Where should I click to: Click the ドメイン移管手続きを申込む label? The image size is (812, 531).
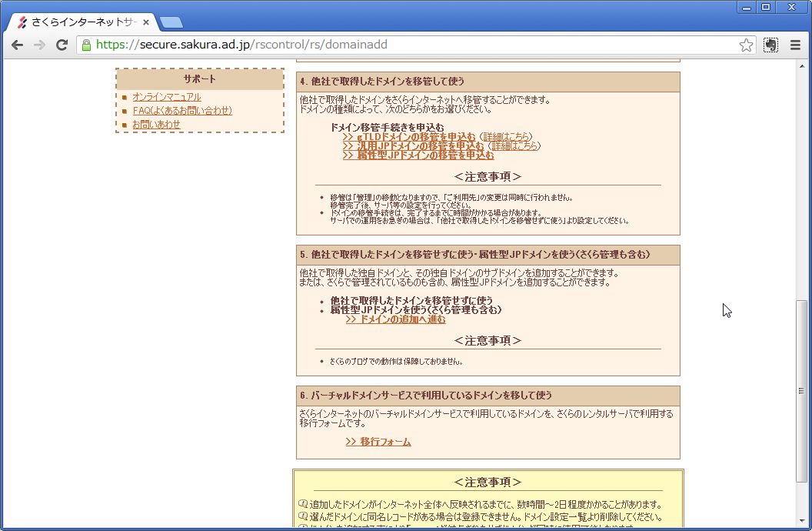[x=388, y=128]
